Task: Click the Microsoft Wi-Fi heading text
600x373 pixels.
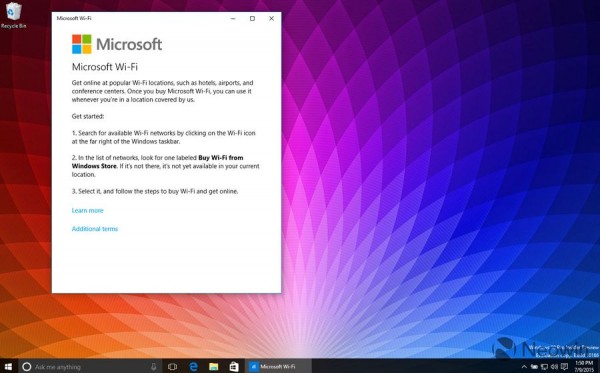Action: pyautogui.click(x=104, y=67)
